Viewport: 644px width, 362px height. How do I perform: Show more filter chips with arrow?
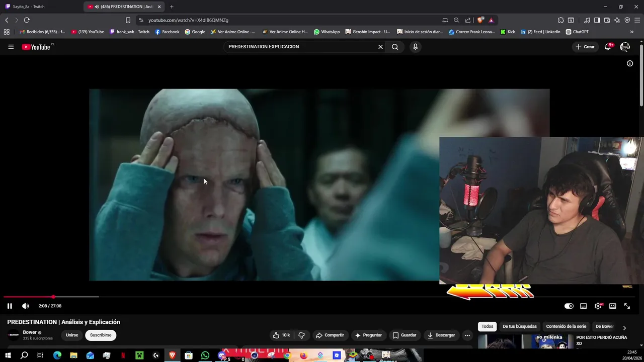tap(624, 328)
